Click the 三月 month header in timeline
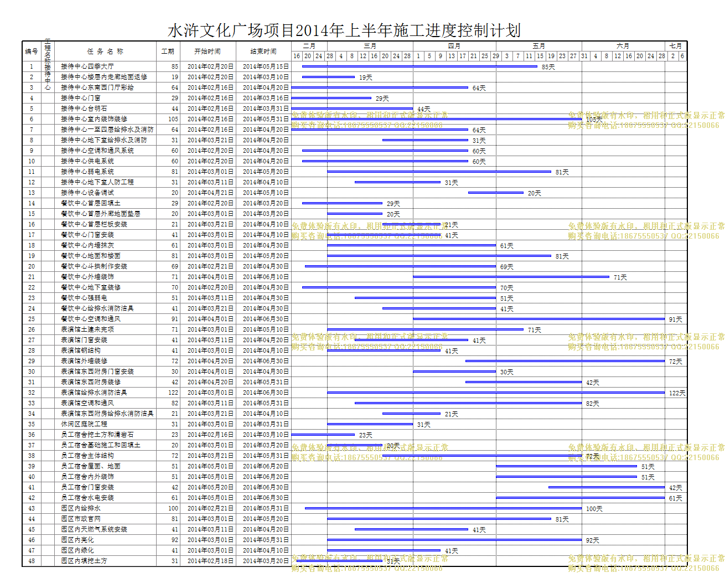This screenshot has height=588, width=725. click(x=370, y=46)
